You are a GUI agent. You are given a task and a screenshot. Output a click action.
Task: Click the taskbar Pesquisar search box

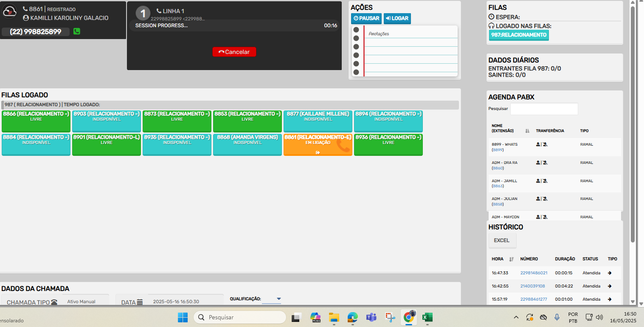(240, 317)
